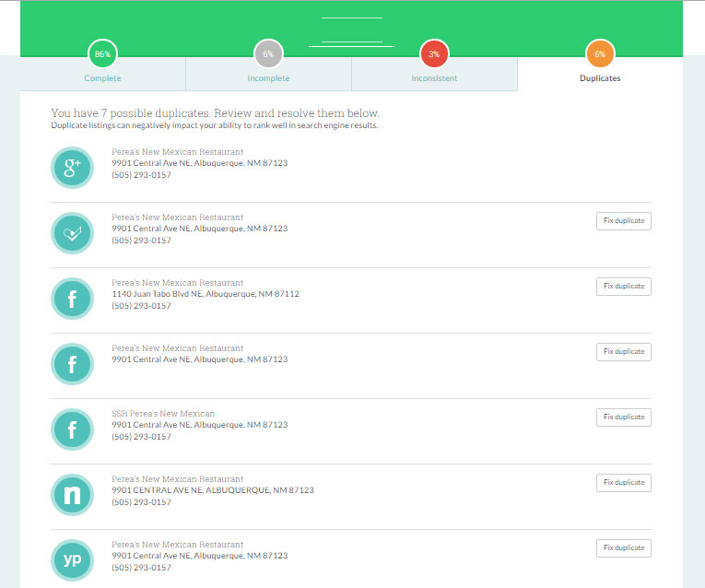
Task: Click the gray 6% Incomplete badge
Action: tap(268, 54)
